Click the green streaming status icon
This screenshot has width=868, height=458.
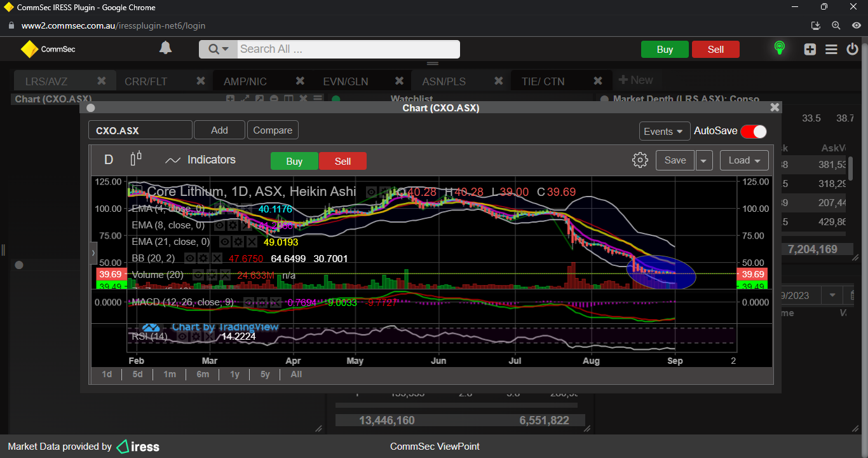point(780,48)
